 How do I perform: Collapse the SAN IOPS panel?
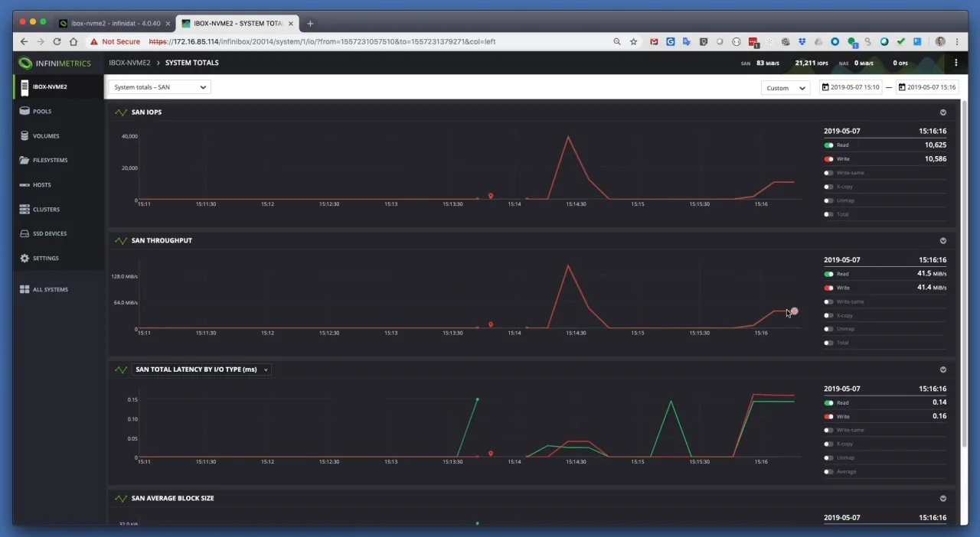943,112
